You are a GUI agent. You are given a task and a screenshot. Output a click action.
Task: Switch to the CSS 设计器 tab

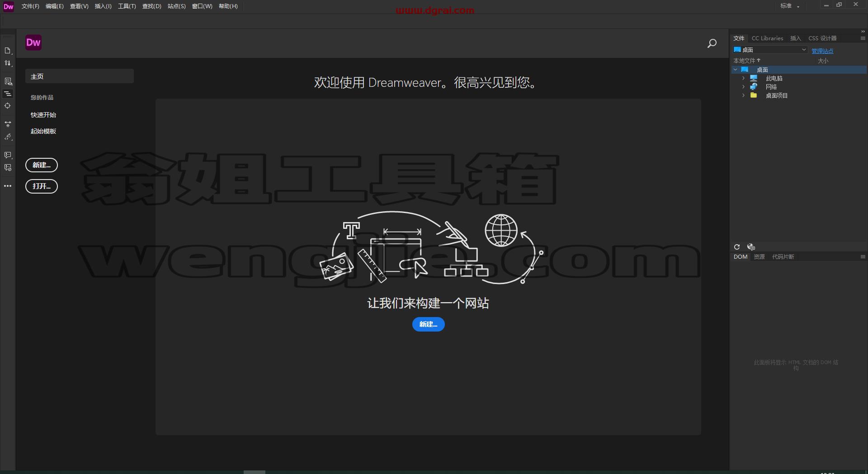822,38
